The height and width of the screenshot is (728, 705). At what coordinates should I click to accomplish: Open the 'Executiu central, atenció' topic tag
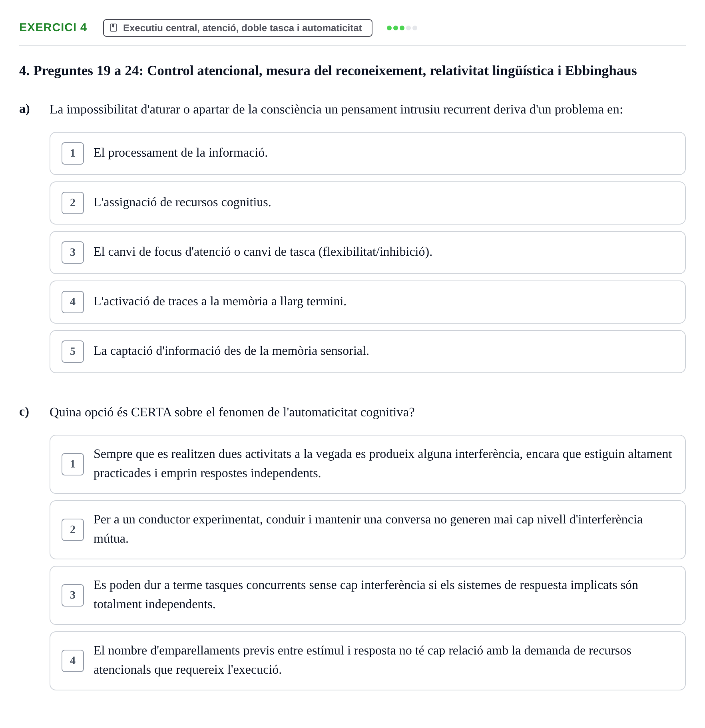click(237, 28)
